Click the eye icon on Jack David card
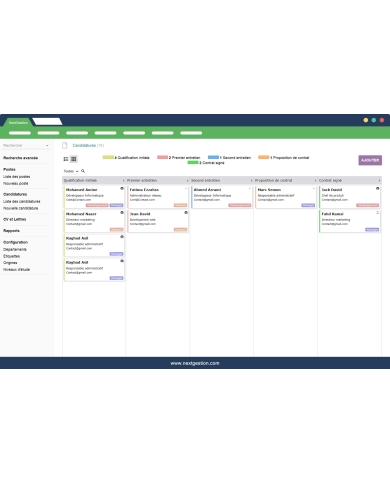Image resolution: width=390 pixels, height=484 pixels. point(378,188)
